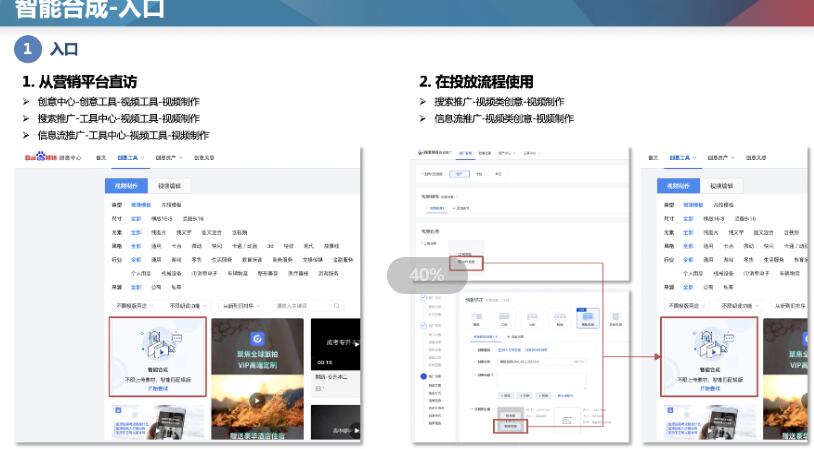The image size is (814, 449).
Task: Click the red-highlighted button in middle screenshot bottom
Action: coord(510,426)
